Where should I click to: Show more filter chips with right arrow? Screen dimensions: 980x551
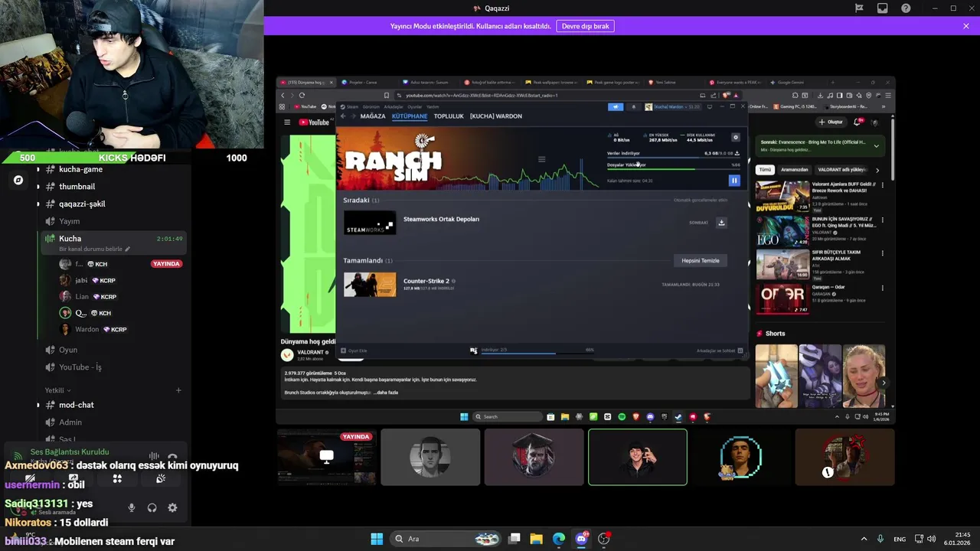click(x=877, y=170)
